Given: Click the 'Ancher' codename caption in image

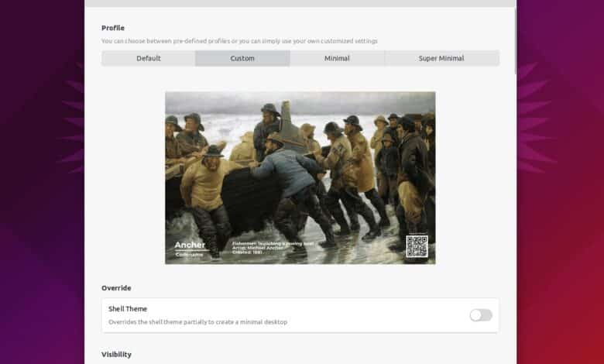Looking at the screenshot, I should coord(190,246).
